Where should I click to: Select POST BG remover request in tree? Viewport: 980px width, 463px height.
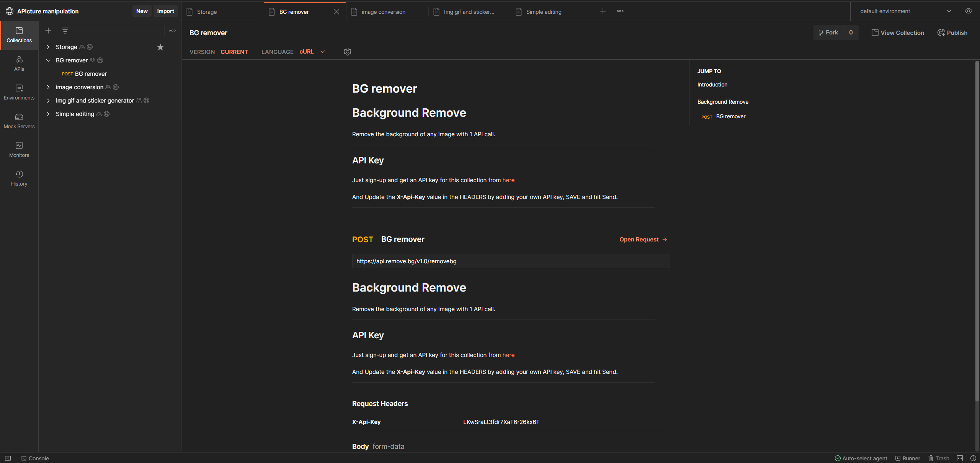(90, 74)
